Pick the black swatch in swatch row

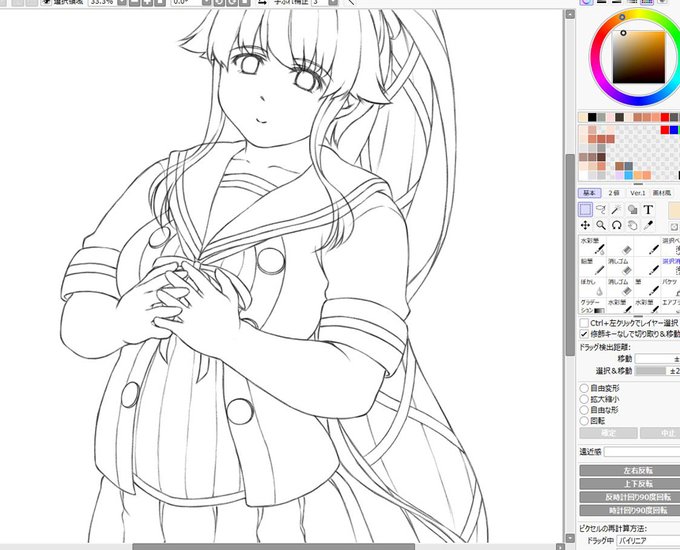tap(592, 118)
